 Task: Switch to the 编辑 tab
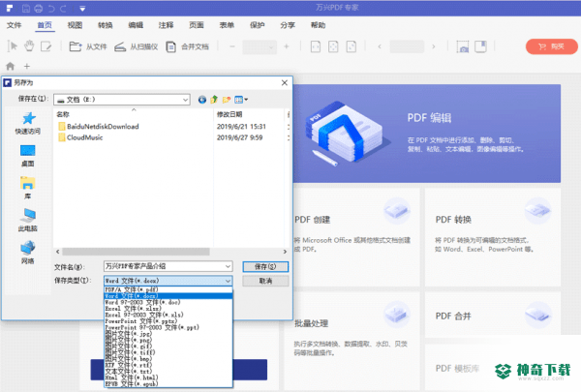[136, 25]
